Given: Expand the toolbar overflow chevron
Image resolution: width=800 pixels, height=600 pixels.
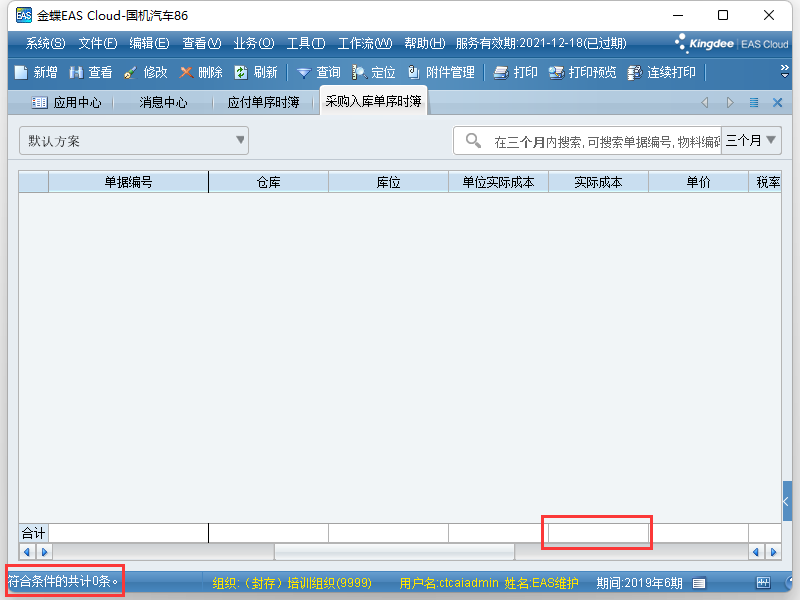Looking at the screenshot, I should [785, 71].
